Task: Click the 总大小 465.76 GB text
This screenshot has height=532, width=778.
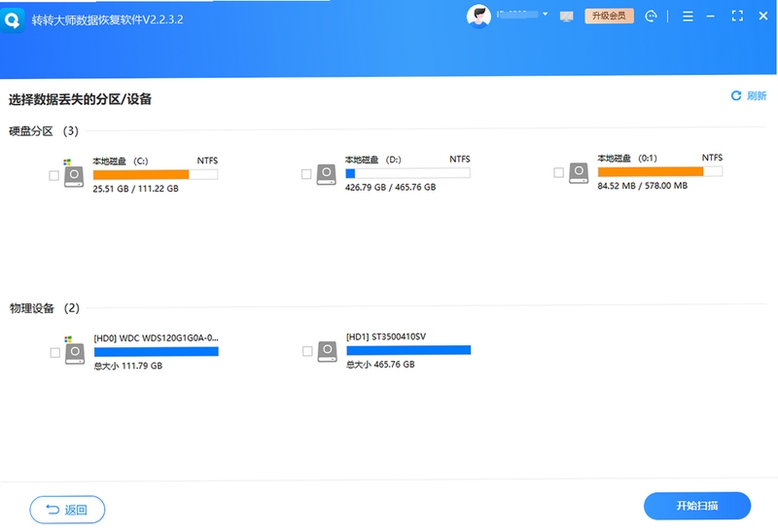Action: pos(380,365)
